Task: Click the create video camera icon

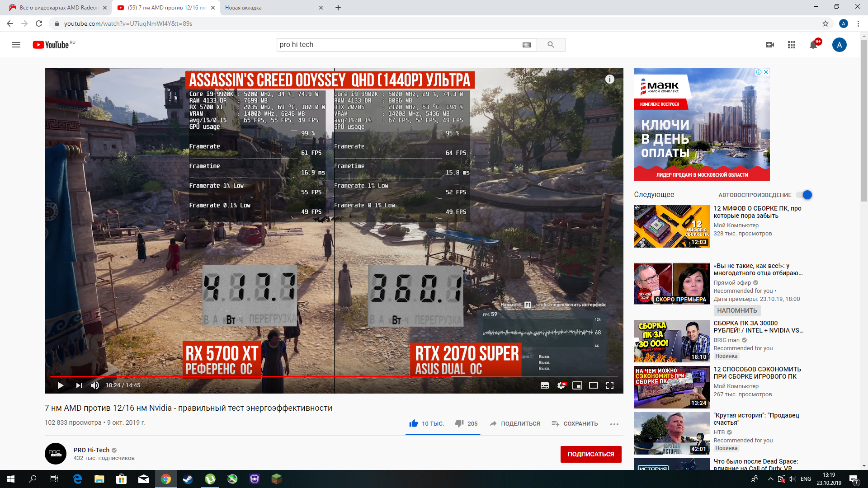Action: 770,45
